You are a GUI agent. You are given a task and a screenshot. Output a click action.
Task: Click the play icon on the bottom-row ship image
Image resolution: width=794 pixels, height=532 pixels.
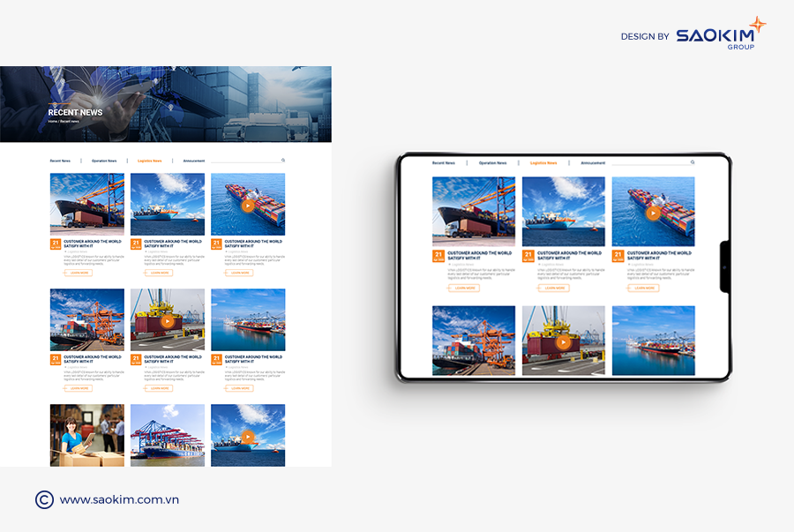coord(248,435)
